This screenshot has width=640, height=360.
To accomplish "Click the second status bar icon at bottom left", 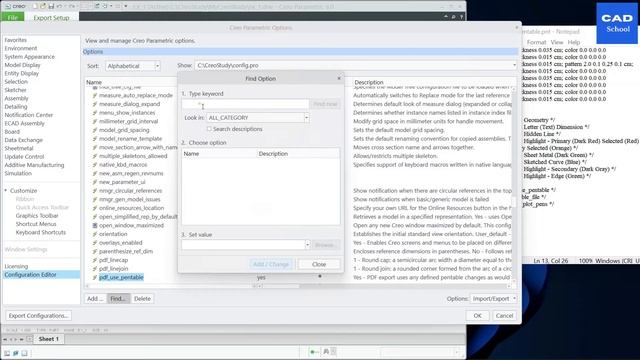I will (16, 353).
